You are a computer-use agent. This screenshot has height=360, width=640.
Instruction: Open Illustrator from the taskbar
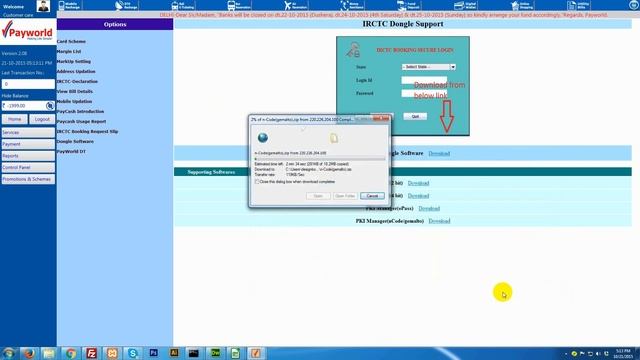tap(174, 353)
